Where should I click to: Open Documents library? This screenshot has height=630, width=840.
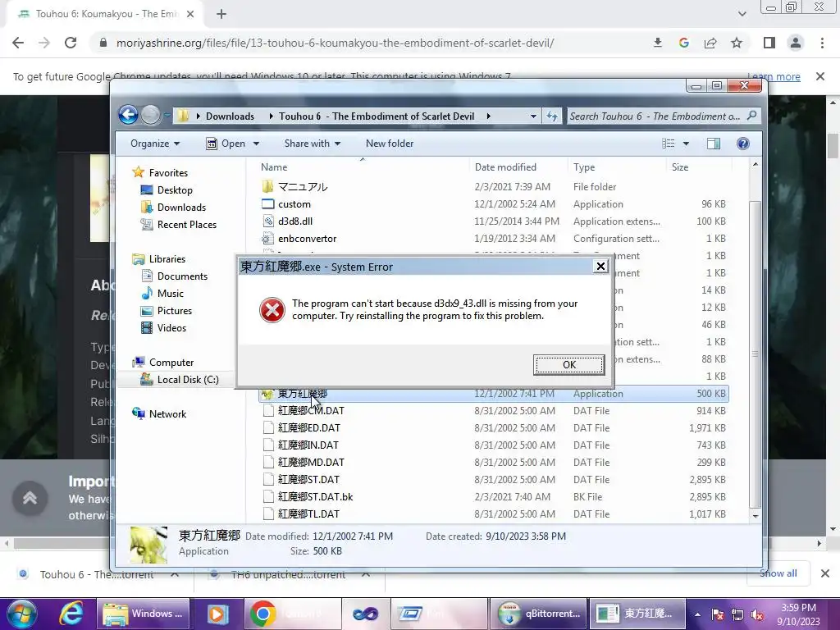(182, 276)
